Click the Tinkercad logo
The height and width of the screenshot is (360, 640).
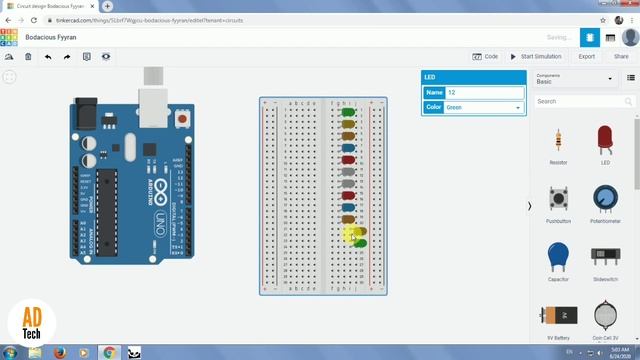click(x=9, y=37)
